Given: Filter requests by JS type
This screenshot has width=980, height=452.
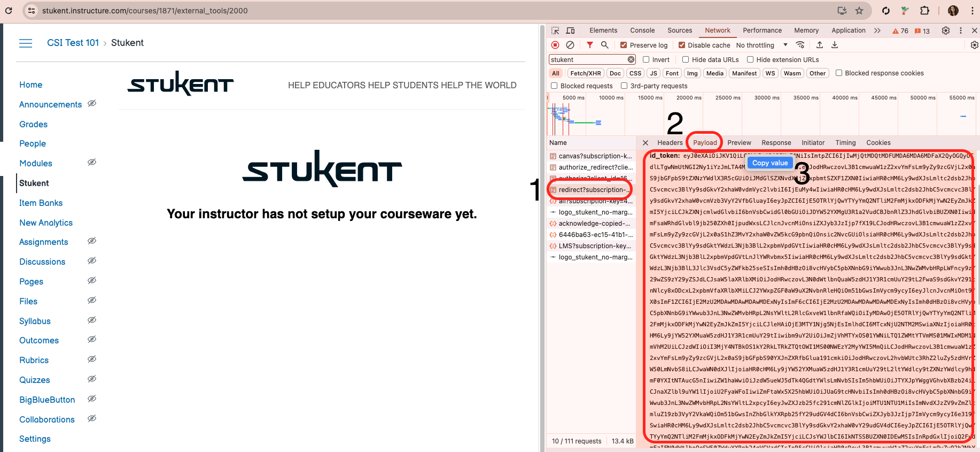Looking at the screenshot, I should 653,73.
